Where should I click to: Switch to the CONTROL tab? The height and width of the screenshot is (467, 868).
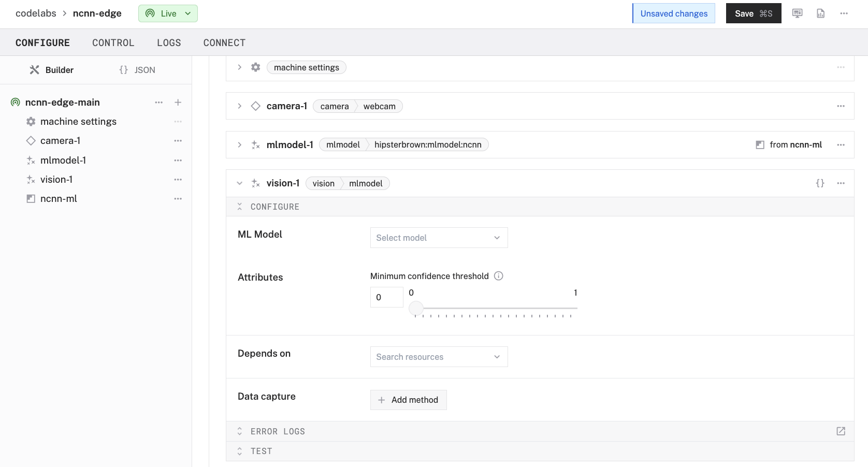113,42
